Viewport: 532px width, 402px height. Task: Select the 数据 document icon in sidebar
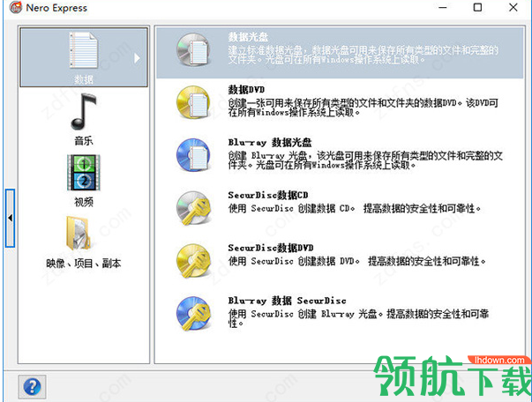84,50
